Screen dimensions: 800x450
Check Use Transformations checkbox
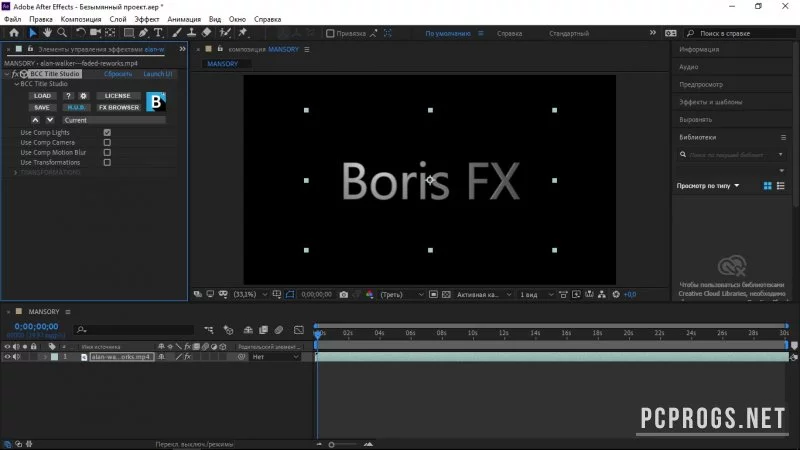[x=107, y=162]
